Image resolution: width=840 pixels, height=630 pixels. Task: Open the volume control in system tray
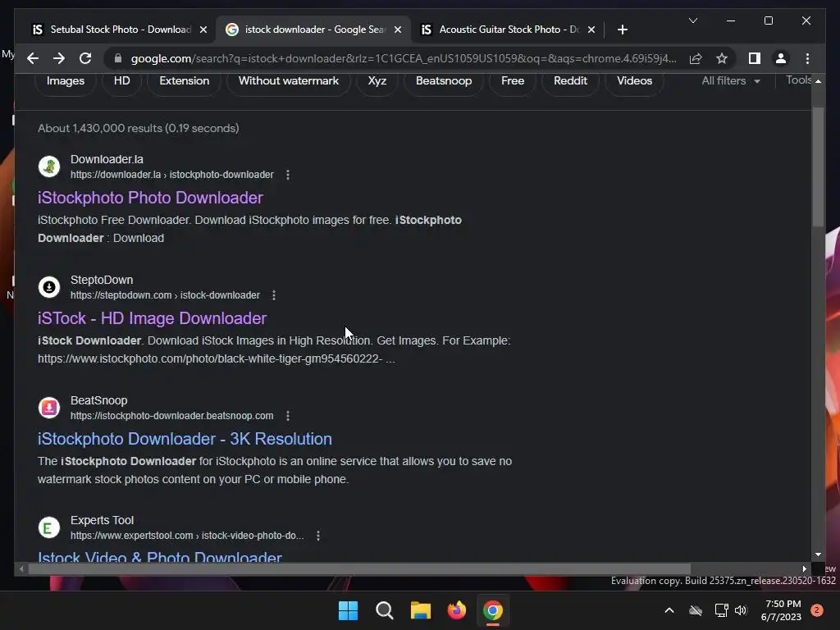(x=742, y=610)
